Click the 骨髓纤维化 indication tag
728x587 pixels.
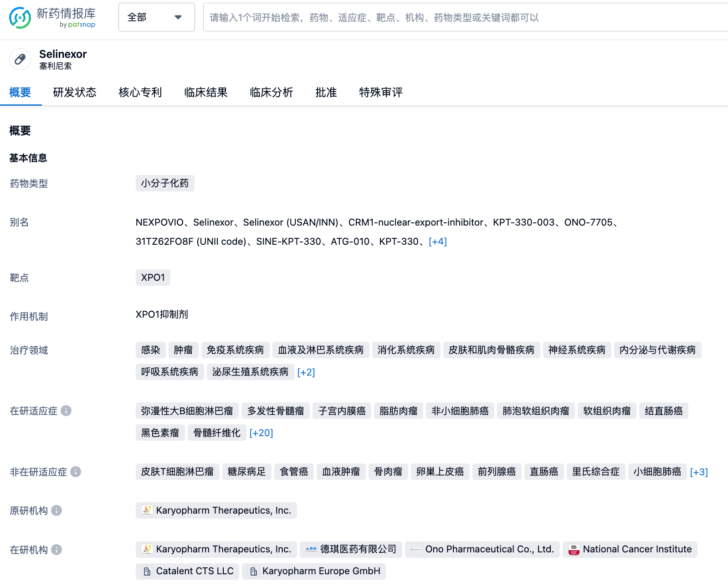coord(217,433)
